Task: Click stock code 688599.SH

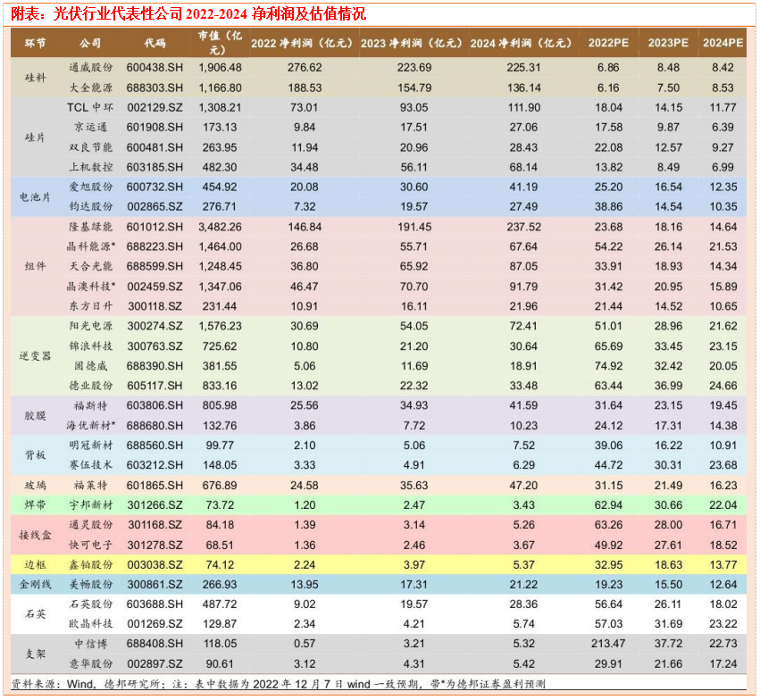Action: pos(155,266)
